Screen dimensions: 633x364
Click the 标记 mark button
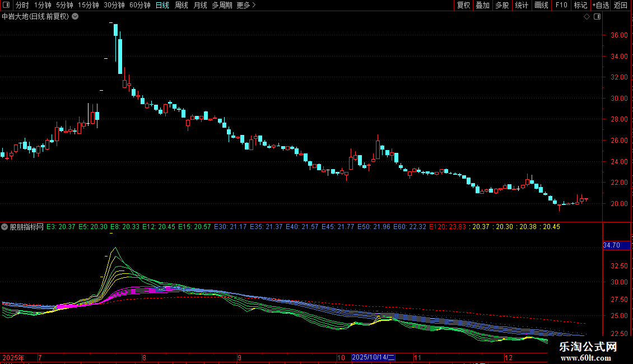pyautogui.click(x=580, y=5)
